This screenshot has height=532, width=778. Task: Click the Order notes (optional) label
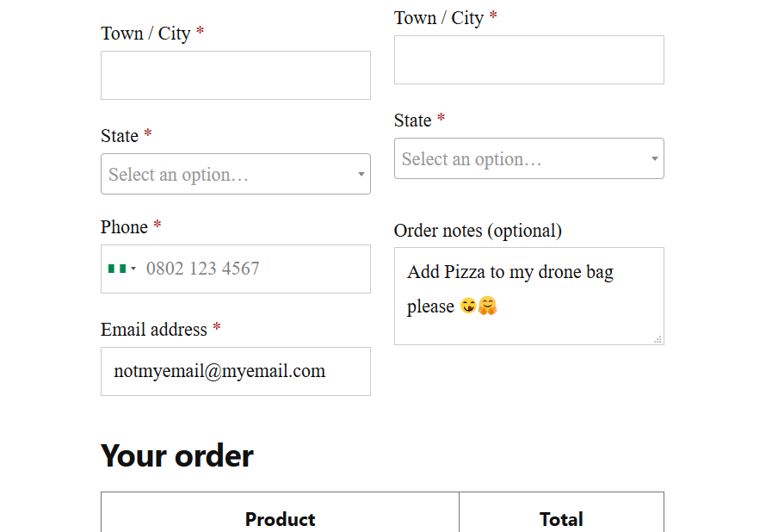click(x=478, y=231)
